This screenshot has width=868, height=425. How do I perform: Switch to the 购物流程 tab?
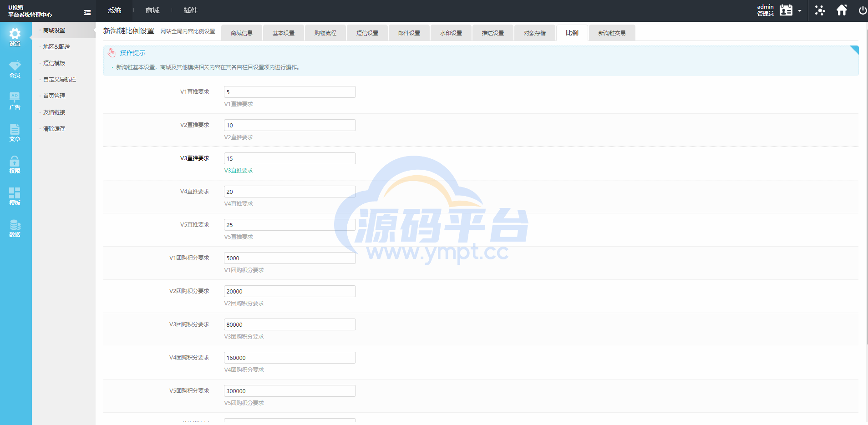click(325, 33)
